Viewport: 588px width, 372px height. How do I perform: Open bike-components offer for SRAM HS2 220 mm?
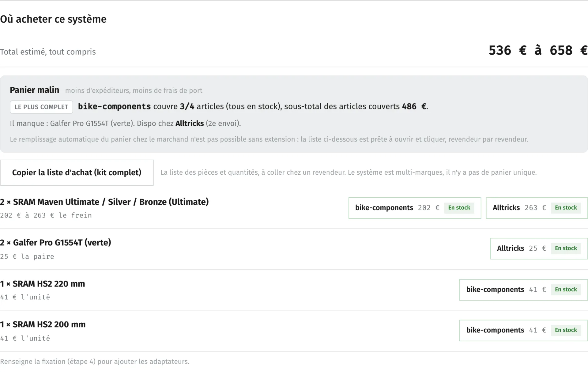click(x=523, y=290)
